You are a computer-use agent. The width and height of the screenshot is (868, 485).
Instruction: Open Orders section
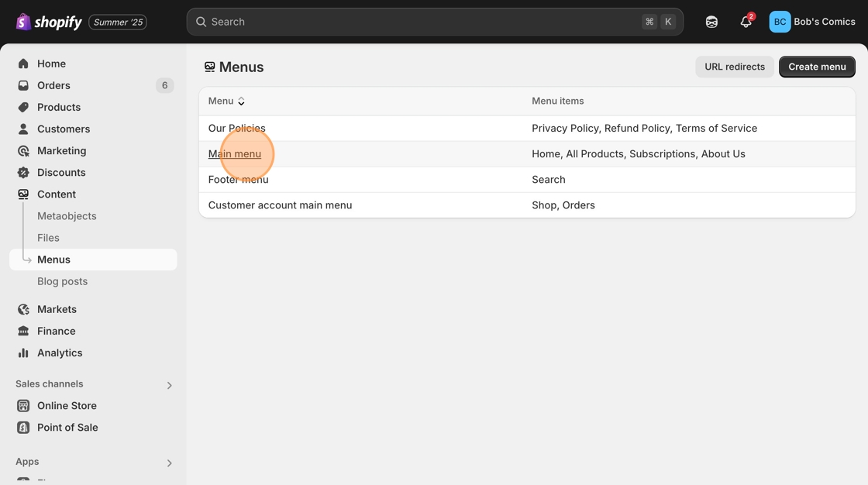[53, 85]
